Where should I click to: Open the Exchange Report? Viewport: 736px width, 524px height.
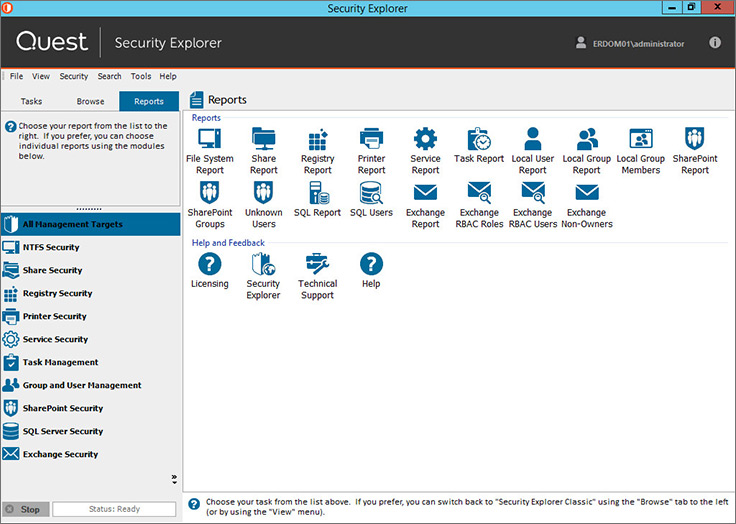tap(425, 205)
